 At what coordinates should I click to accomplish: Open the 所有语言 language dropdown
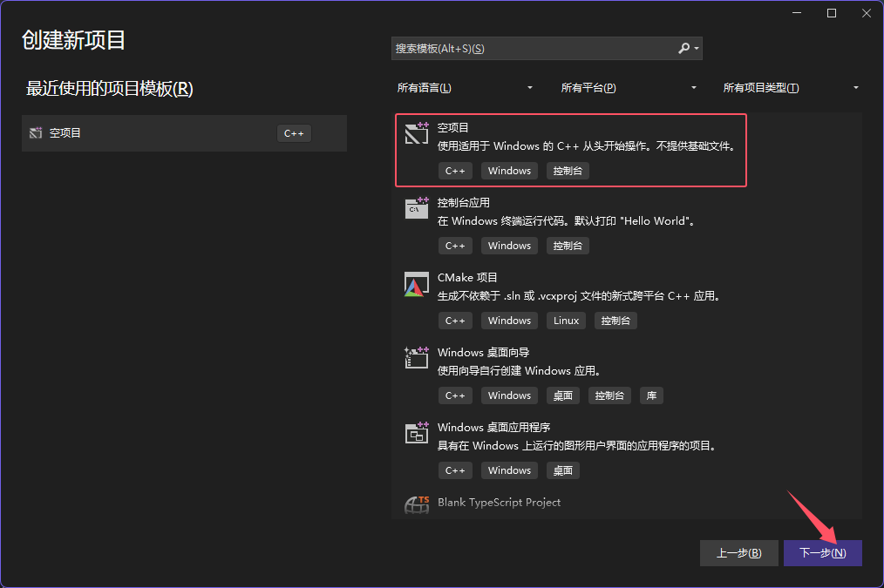[466, 88]
